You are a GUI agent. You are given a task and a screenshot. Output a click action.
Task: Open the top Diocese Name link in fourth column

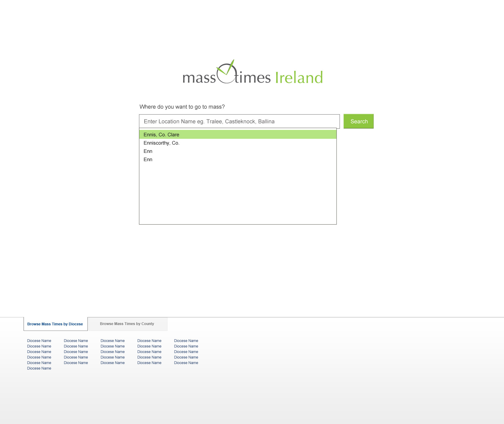149,341
